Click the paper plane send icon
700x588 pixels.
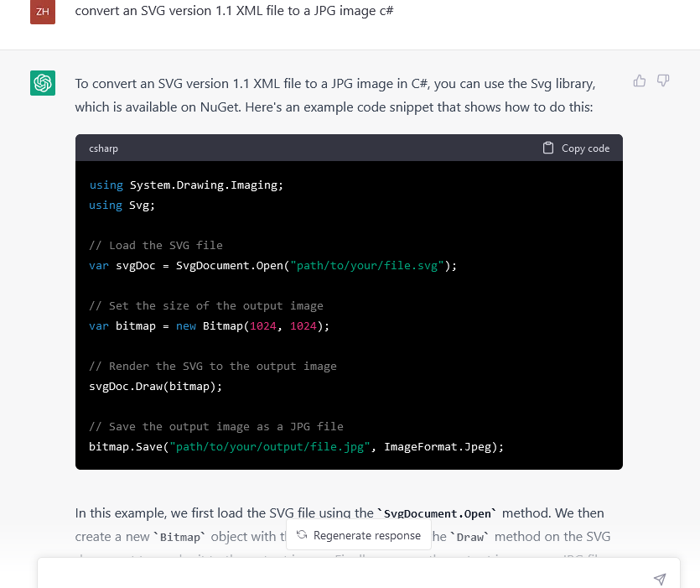point(660,579)
